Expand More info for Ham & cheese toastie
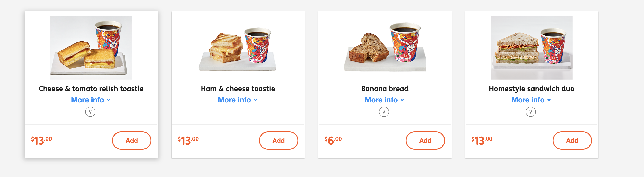 coord(238,100)
